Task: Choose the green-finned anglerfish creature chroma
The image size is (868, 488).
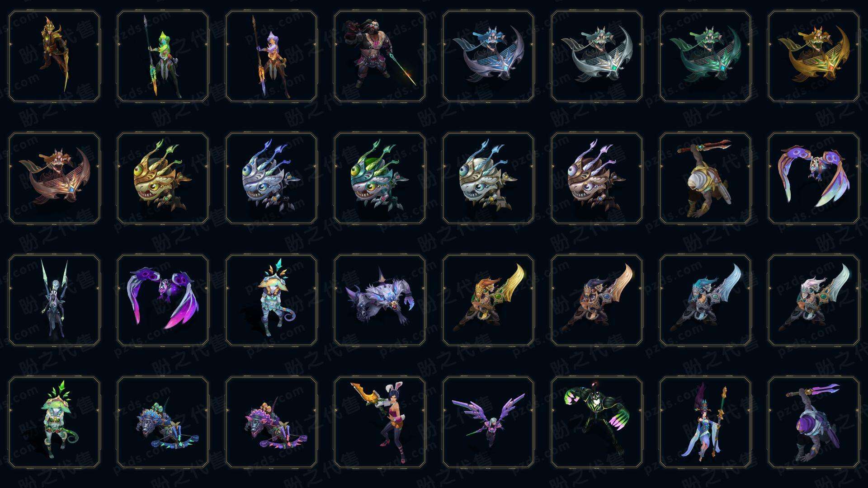Action: pos(380,178)
